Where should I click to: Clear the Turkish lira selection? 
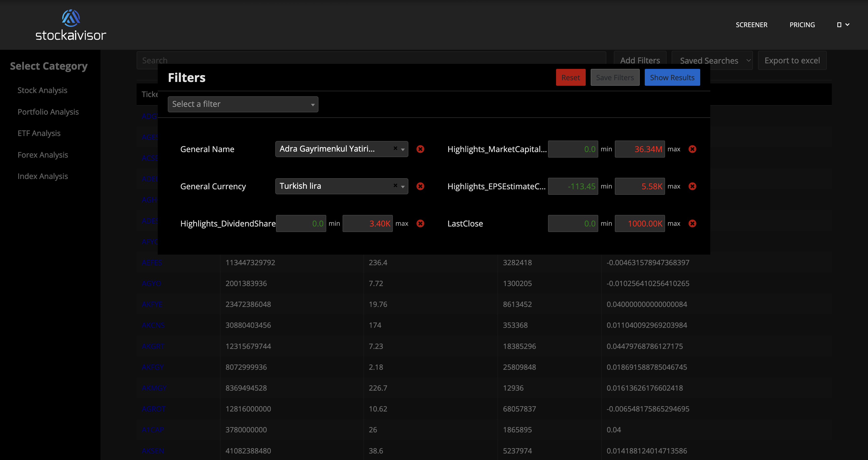pos(395,186)
